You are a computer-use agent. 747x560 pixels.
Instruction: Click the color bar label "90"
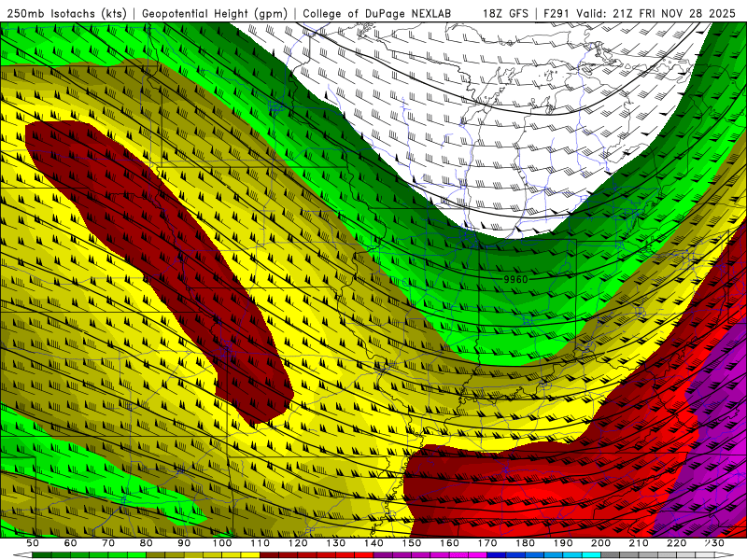[x=184, y=543]
